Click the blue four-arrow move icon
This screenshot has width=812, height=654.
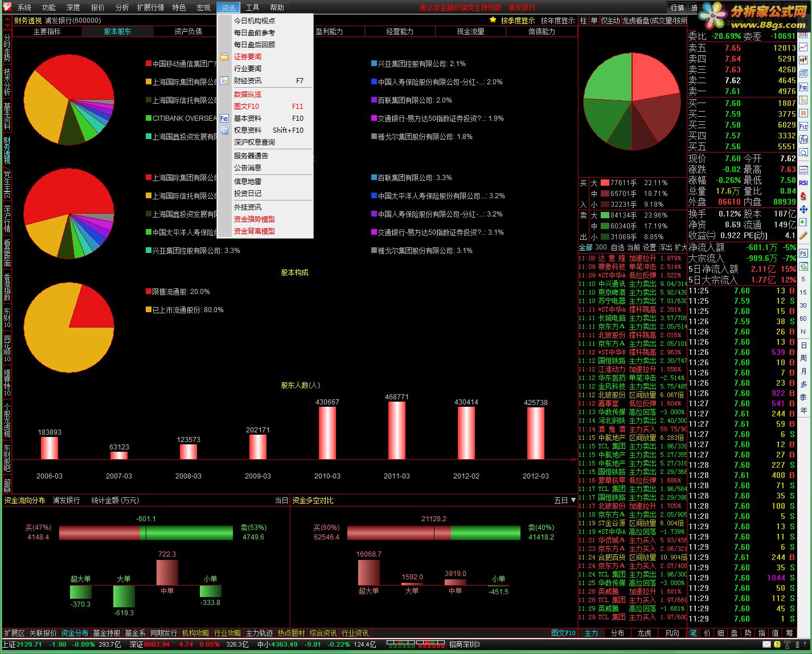coord(803,209)
